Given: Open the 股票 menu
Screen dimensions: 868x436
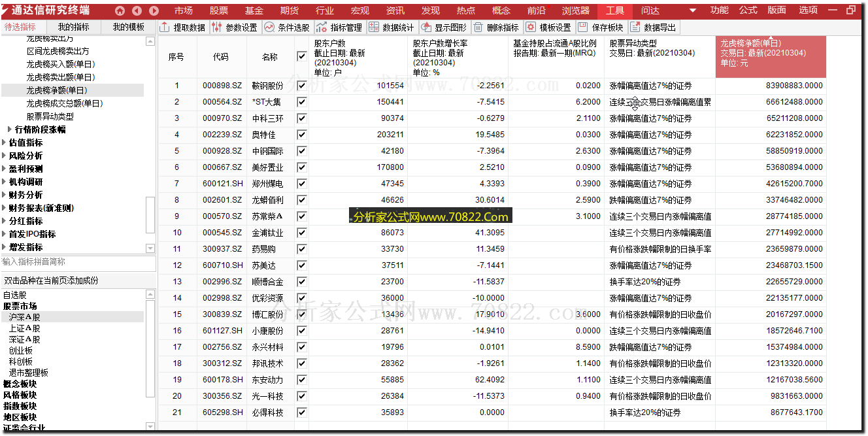Looking at the screenshot, I should [219, 10].
